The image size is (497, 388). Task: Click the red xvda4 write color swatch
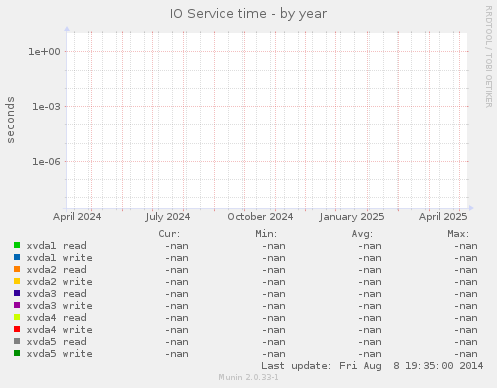point(17,329)
